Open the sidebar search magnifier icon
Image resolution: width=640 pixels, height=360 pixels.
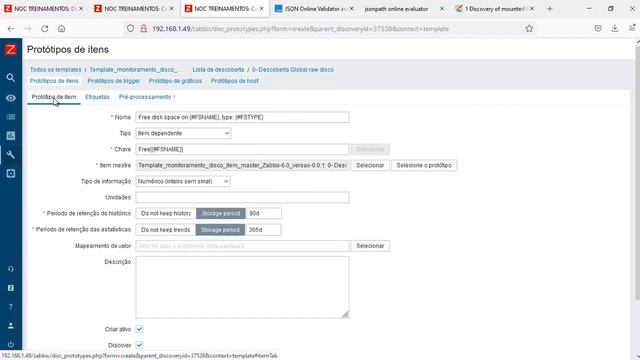(11, 78)
